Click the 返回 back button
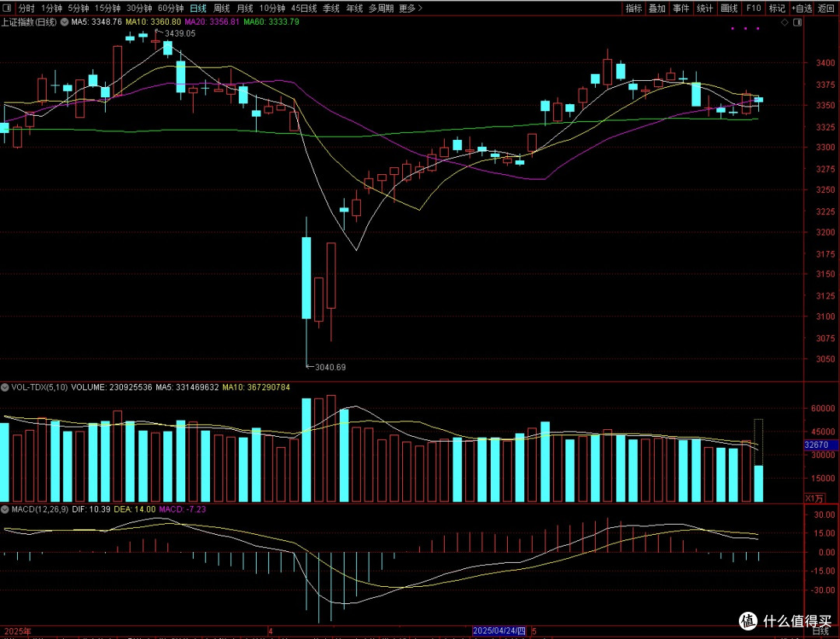The width and height of the screenshot is (840, 639). pyautogui.click(x=826, y=8)
